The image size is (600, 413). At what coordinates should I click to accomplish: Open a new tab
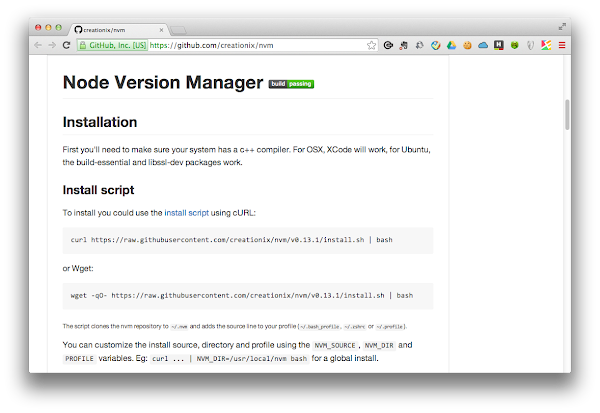pyautogui.click(x=178, y=30)
